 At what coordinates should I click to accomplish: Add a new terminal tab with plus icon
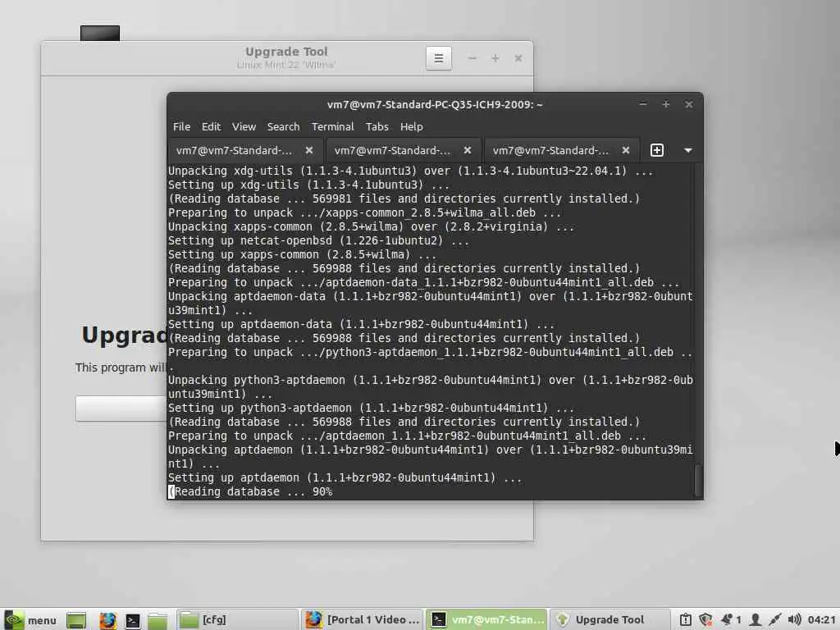point(657,151)
